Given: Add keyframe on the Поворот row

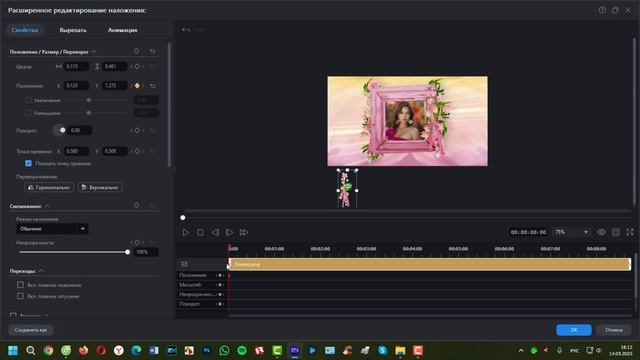Looking at the screenshot, I should pos(137,131).
